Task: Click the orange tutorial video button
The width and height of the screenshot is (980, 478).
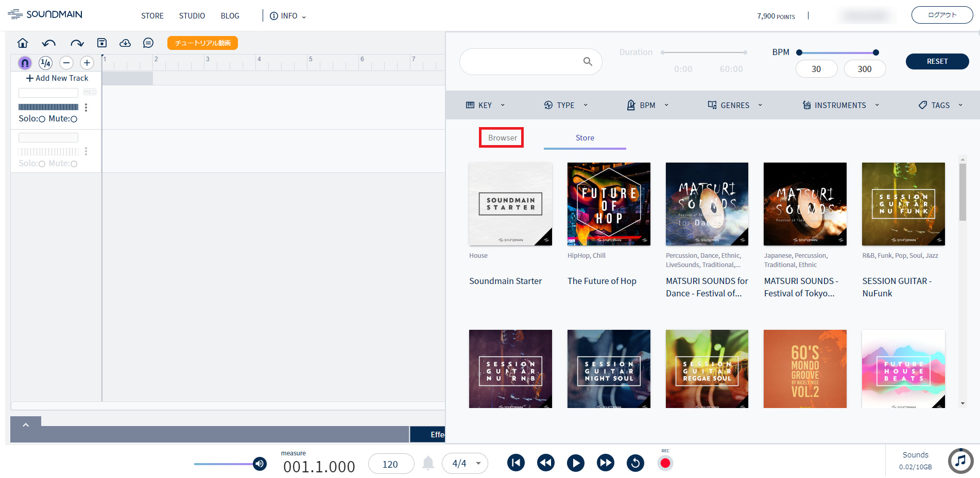Action: coord(202,43)
